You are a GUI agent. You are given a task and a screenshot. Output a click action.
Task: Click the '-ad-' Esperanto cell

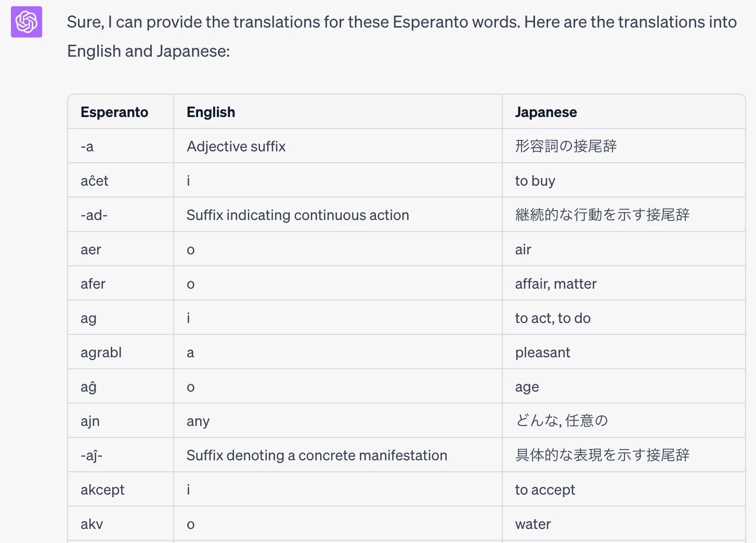[121, 215]
